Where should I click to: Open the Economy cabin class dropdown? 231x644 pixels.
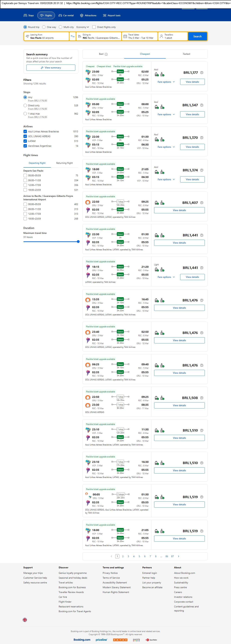click(x=83, y=27)
